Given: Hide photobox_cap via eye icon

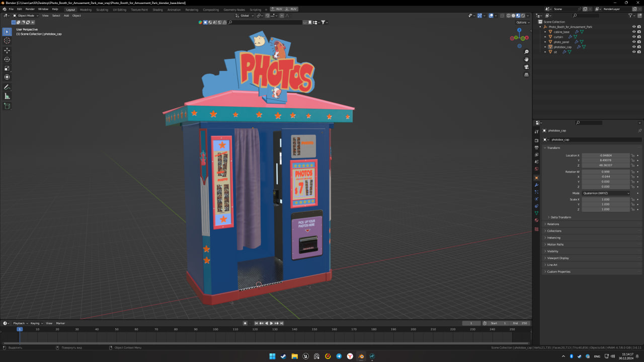Looking at the screenshot, I should pyautogui.click(x=634, y=47).
